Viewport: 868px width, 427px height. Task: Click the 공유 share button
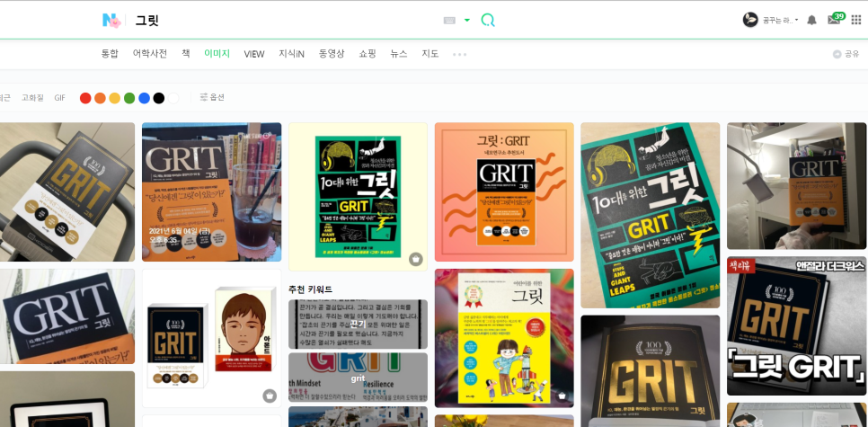[846, 54]
